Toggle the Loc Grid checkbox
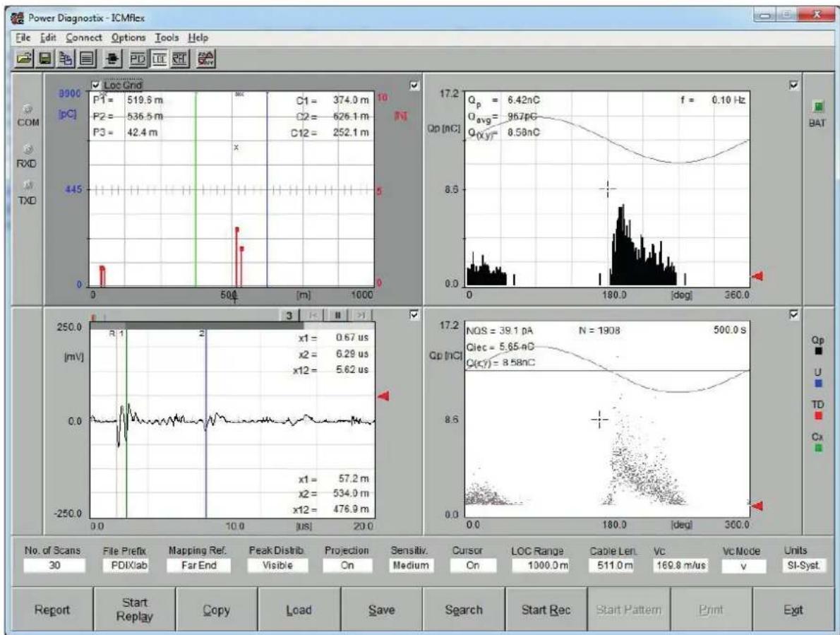840x635 pixels. point(96,85)
